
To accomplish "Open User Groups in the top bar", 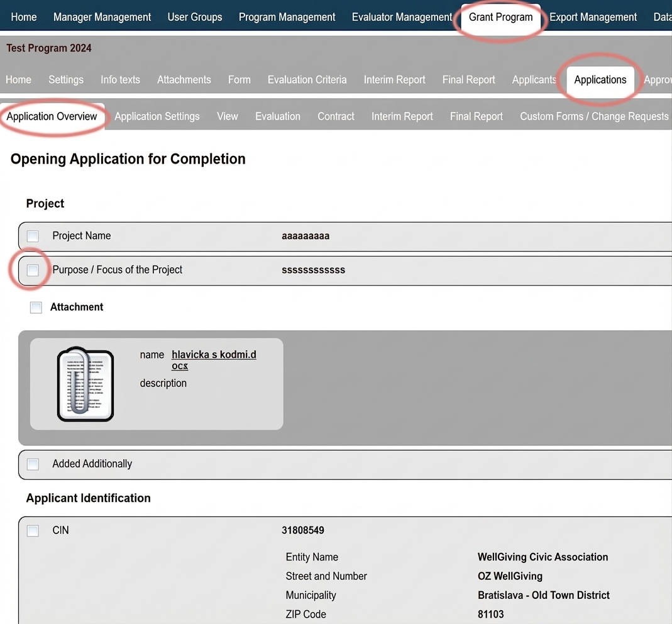I will 195,17.
